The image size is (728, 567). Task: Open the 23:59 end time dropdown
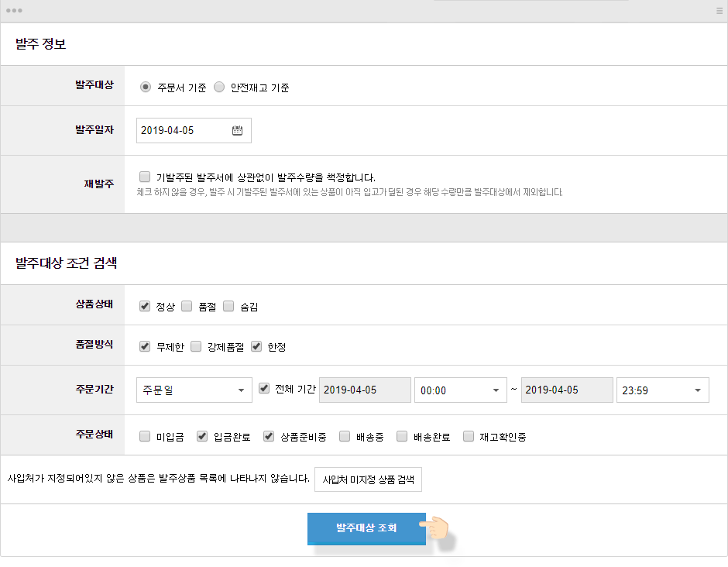click(x=662, y=390)
